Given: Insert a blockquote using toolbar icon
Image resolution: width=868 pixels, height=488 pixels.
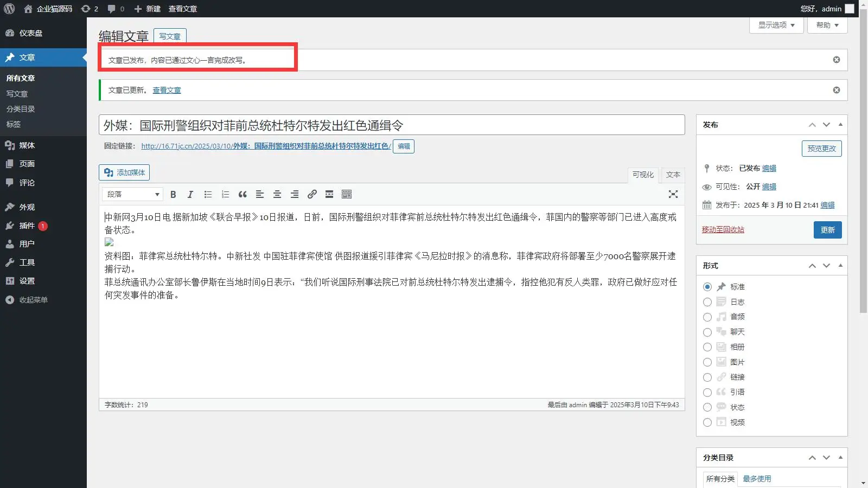Looking at the screenshot, I should pos(242,194).
